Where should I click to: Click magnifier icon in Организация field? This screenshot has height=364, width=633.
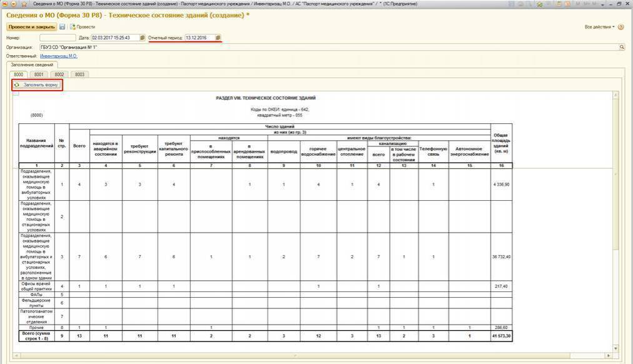622,47
